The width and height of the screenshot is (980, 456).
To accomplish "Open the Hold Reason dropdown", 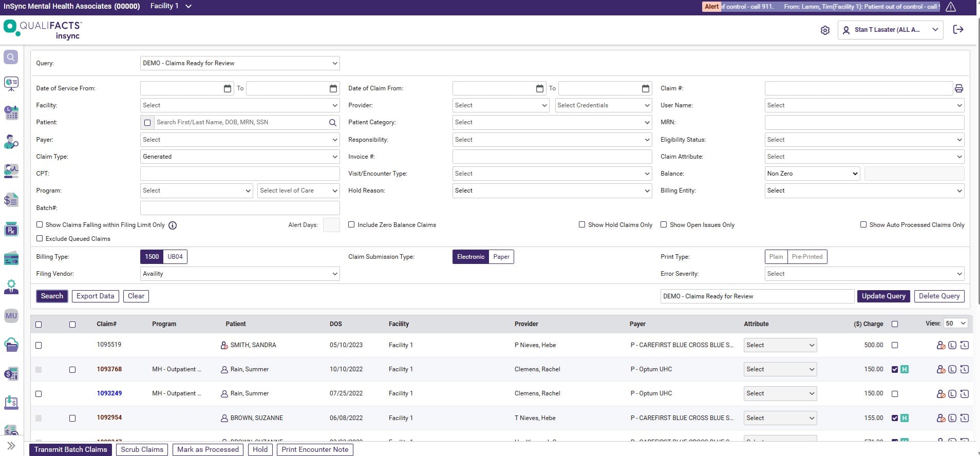I will click(x=552, y=191).
